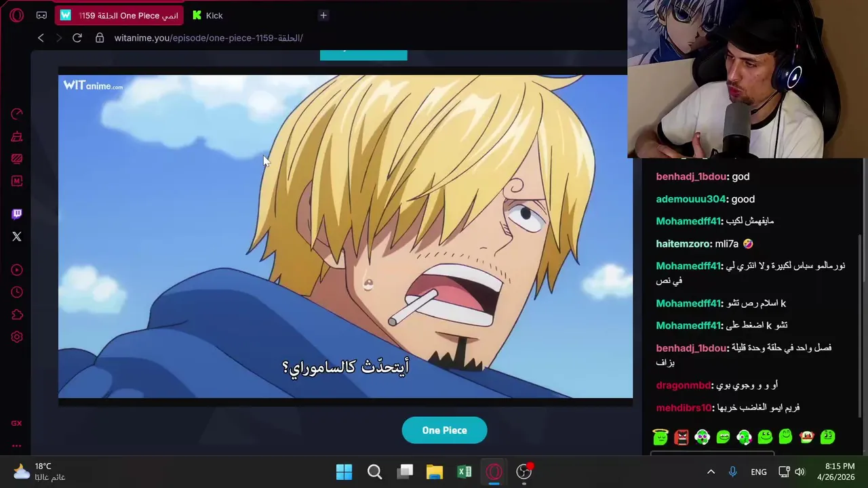View site info via padlock icon

pyautogui.click(x=100, y=38)
